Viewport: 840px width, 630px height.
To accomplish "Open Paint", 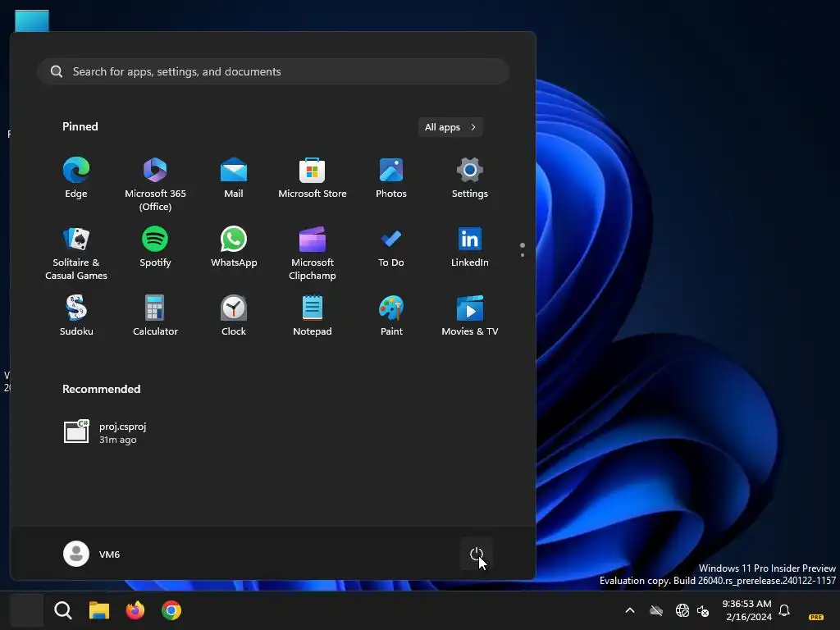I will (391, 316).
